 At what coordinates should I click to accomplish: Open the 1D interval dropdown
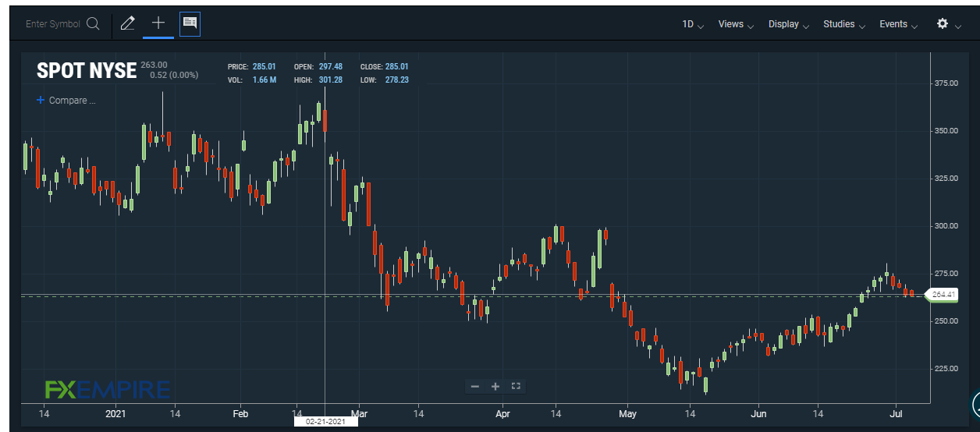(693, 24)
